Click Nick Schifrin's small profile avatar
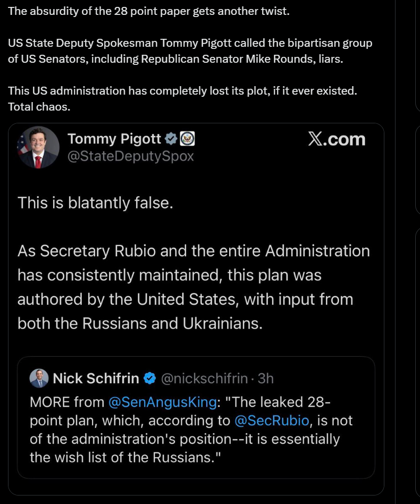The image size is (420, 504). (39, 378)
